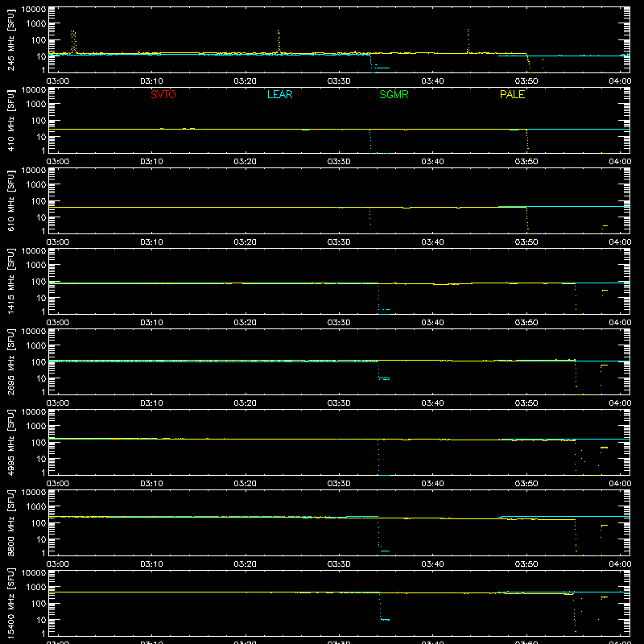Click the yellow PALE station label

click(512, 94)
